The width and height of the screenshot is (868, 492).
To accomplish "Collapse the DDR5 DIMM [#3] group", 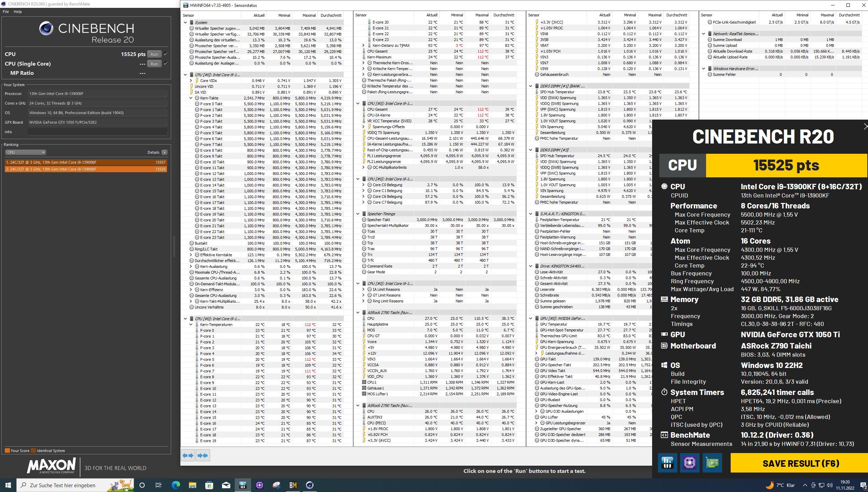I will pos(531,150).
